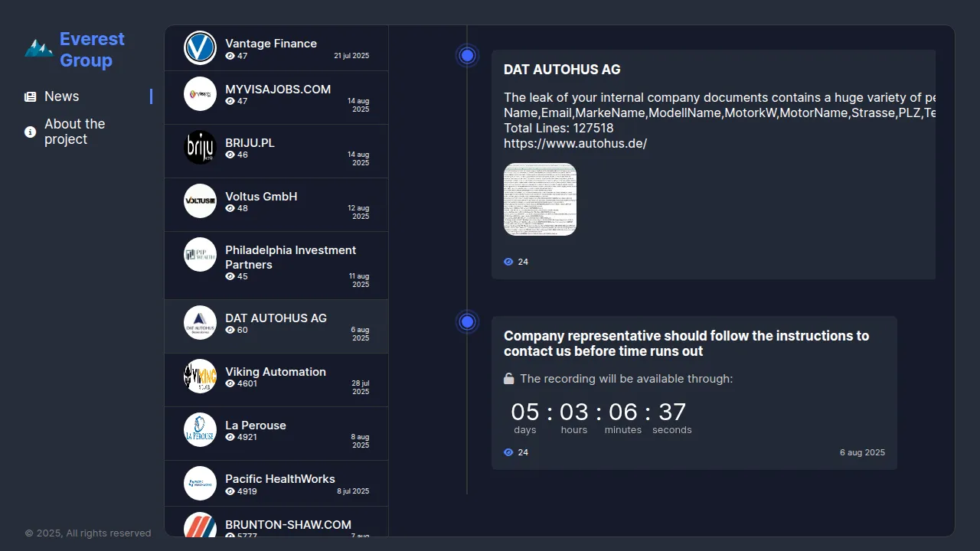Open the BRUNTON-SHAW.COM entry
This screenshot has height=551, width=980.
click(x=288, y=525)
